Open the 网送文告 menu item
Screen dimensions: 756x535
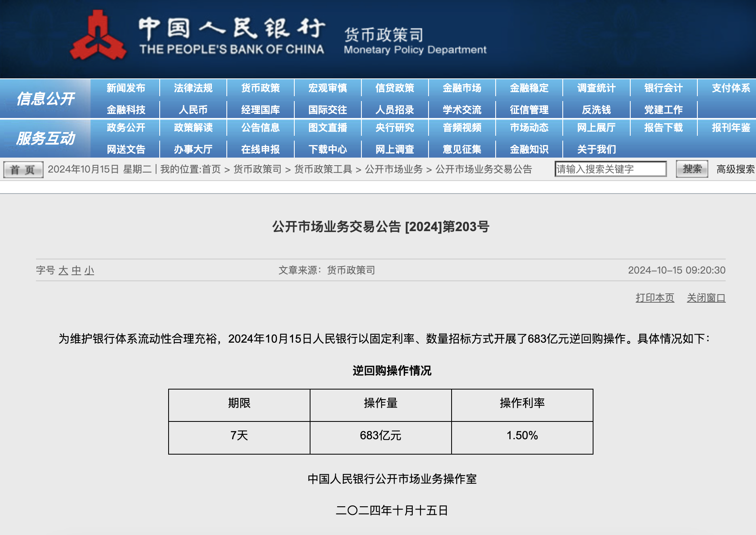click(x=126, y=149)
